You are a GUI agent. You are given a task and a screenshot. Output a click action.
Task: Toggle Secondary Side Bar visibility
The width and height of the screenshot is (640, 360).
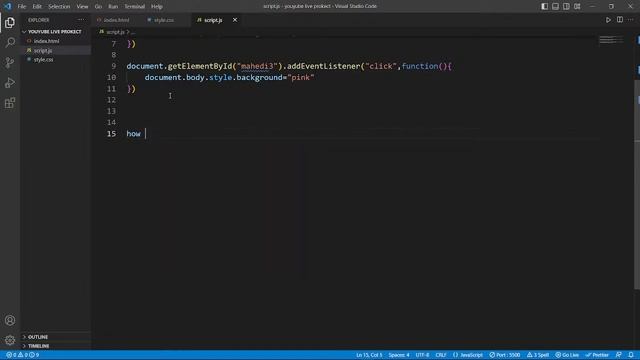pyautogui.click(x=566, y=6)
